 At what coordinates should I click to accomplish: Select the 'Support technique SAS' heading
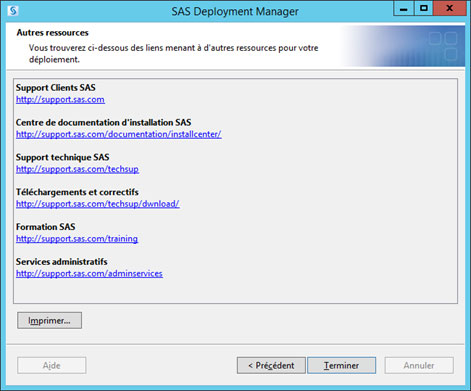coord(63,157)
